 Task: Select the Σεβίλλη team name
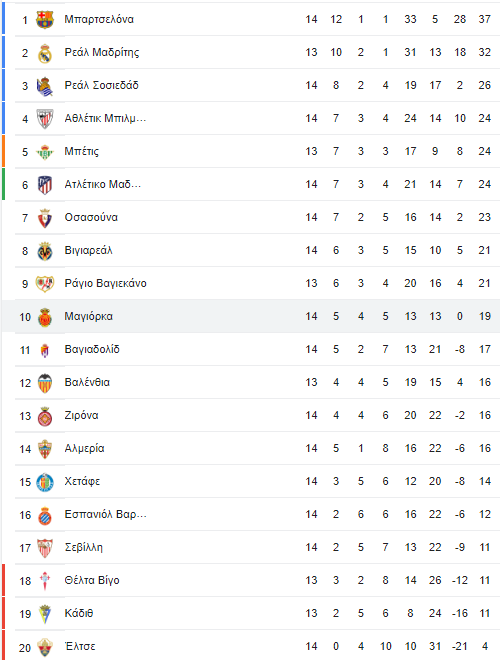click(83, 548)
